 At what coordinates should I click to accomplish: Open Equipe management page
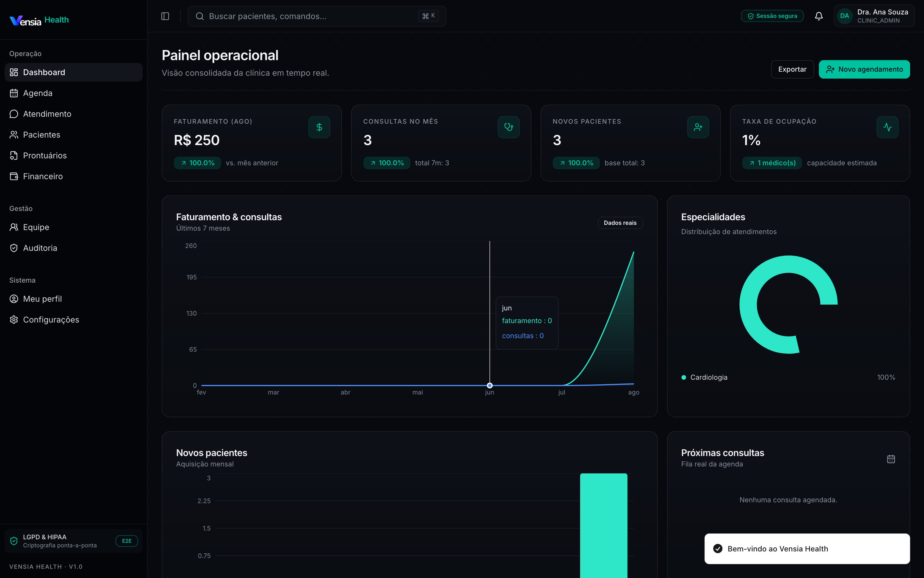(x=74, y=227)
